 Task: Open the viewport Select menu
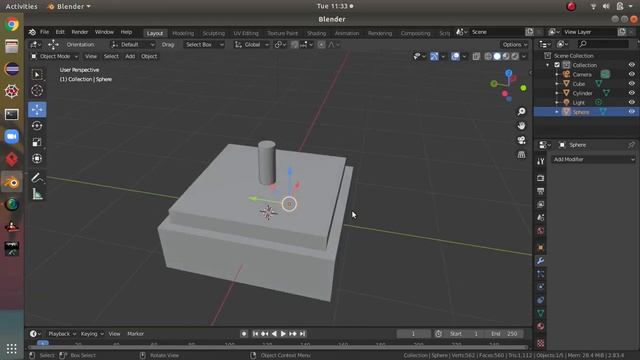pos(111,56)
